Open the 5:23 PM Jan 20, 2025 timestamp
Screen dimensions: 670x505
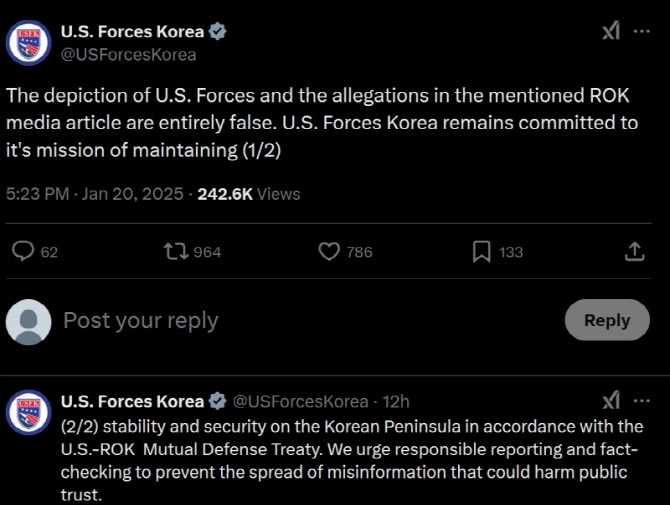pos(94,194)
